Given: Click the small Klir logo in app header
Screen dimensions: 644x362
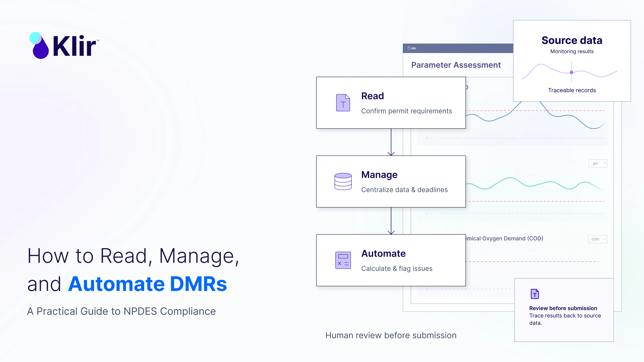Looking at the screenshot, I should pyautogui.click(x=412, y=48).
